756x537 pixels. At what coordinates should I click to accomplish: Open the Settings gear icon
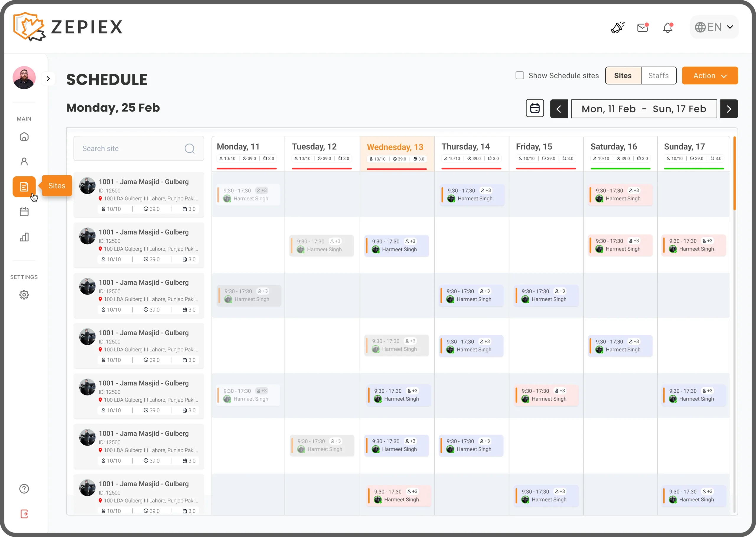coord(24,295)
